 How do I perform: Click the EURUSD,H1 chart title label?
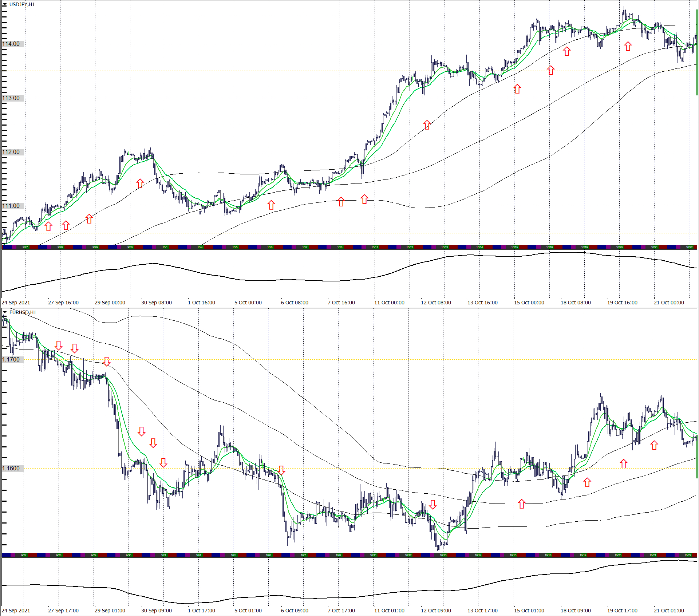coord(23,312)
